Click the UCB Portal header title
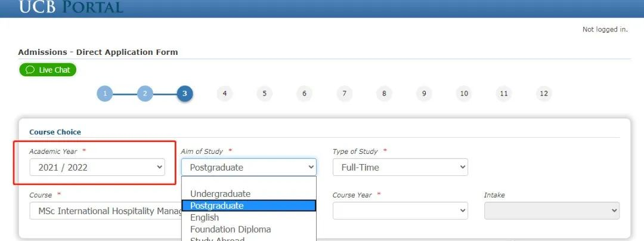The height and width of the screenshot is (241, 644). click(x=71, y=7)
